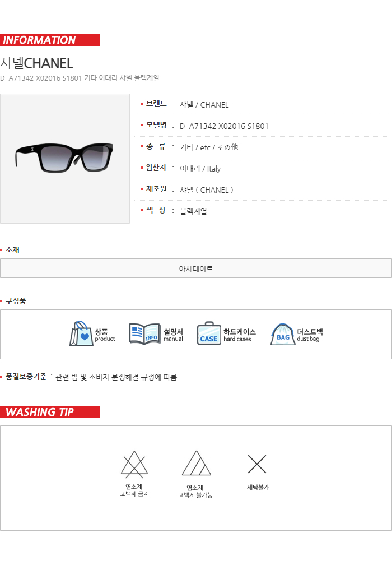Click the manual booklet INFO icon
Screen dimensions: 392x579
(x=145, y=334)
